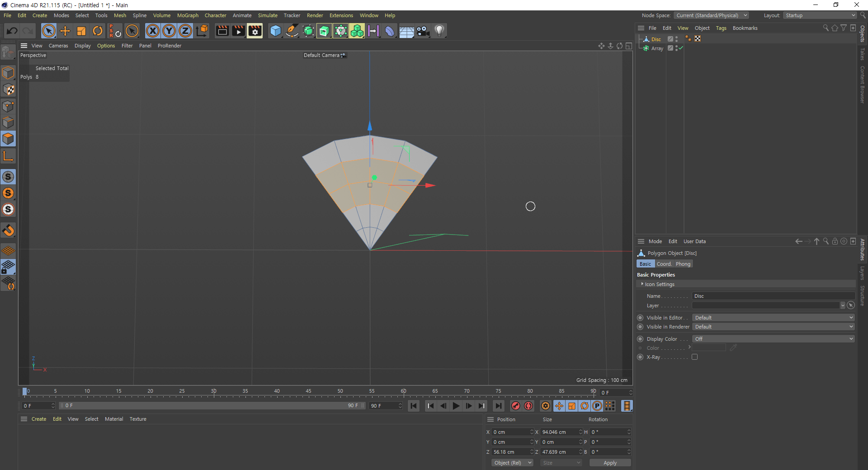
Task: Click the timeline at frame 45
Action: coord(309,391)
